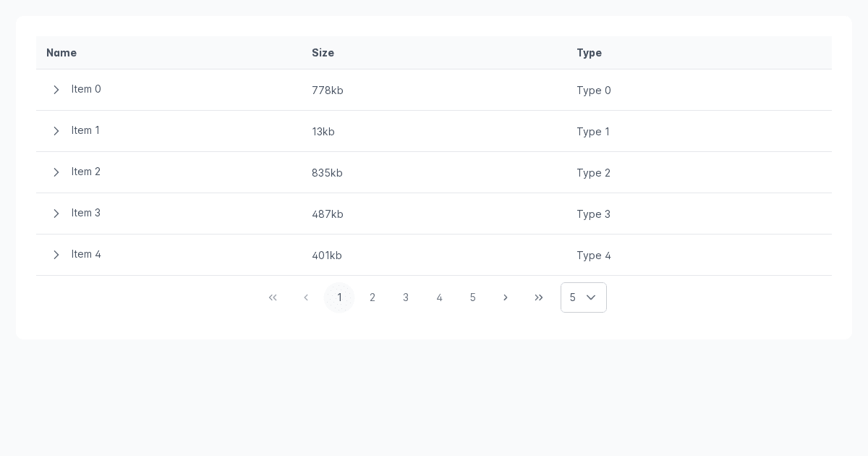Click the dropdown caret in page size selector
The image size is (868, 456).
(x=591, y=297)
